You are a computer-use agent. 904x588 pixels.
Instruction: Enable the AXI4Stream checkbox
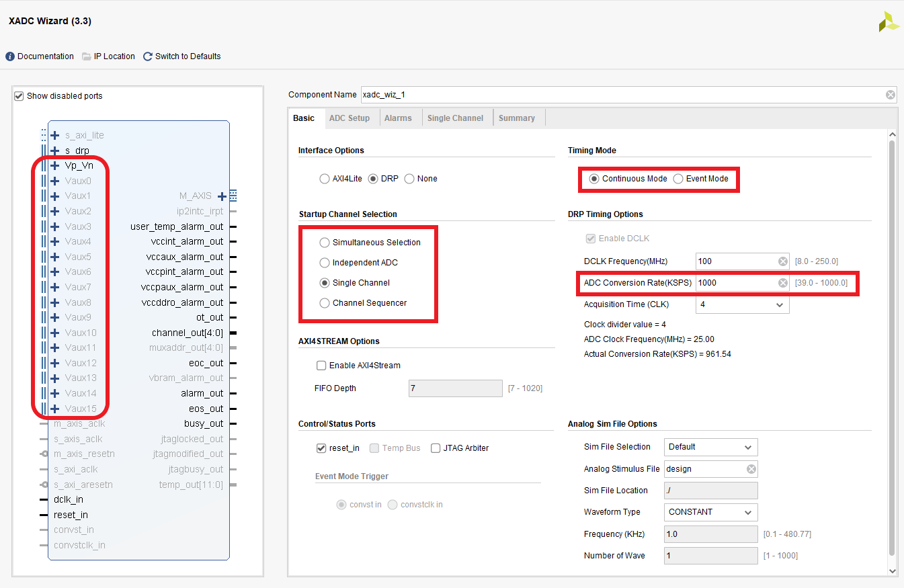pyautogui.click(x=321, y=366)
